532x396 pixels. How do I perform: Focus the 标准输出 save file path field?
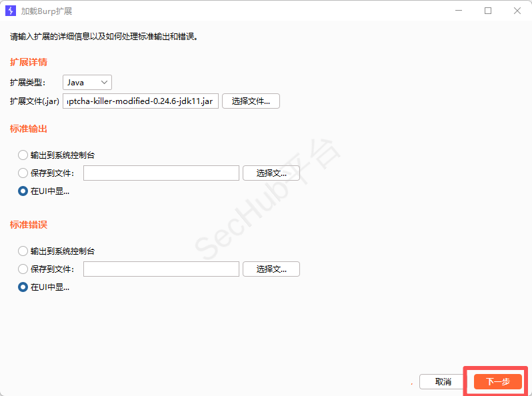point(161,173)
